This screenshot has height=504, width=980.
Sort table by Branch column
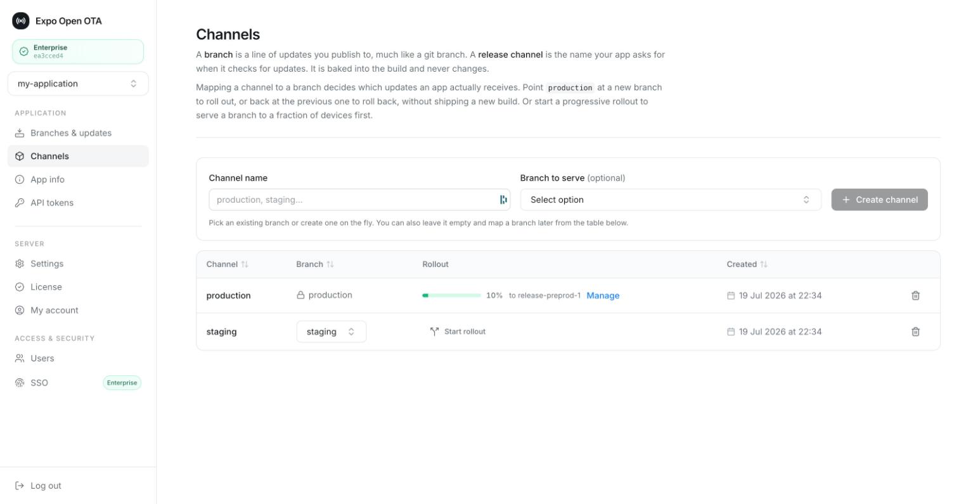(315, 264)
